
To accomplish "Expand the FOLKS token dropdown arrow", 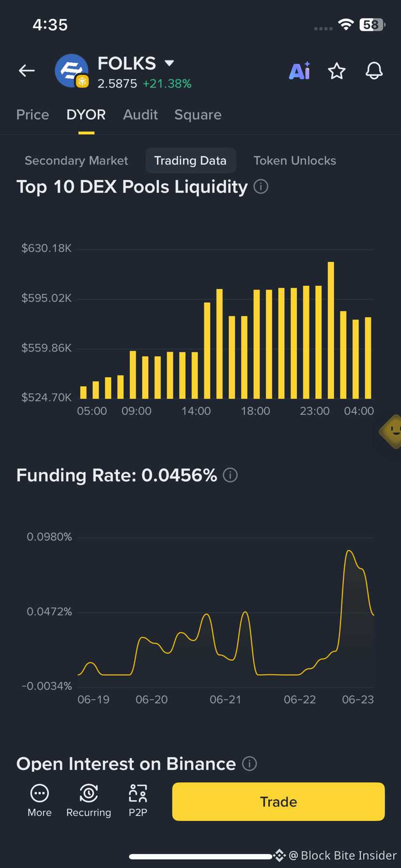I will pyautogui.click(x=169, y=63).
